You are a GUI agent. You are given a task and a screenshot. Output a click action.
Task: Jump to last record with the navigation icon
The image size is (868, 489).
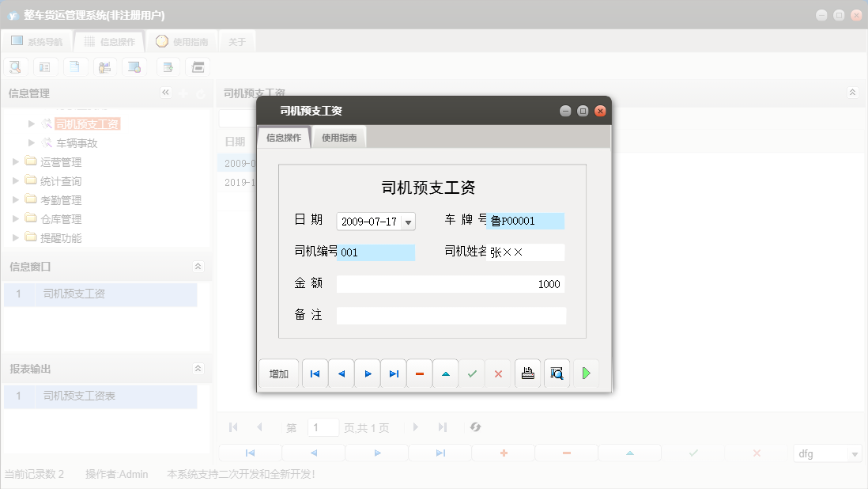[x=393, y=373]
